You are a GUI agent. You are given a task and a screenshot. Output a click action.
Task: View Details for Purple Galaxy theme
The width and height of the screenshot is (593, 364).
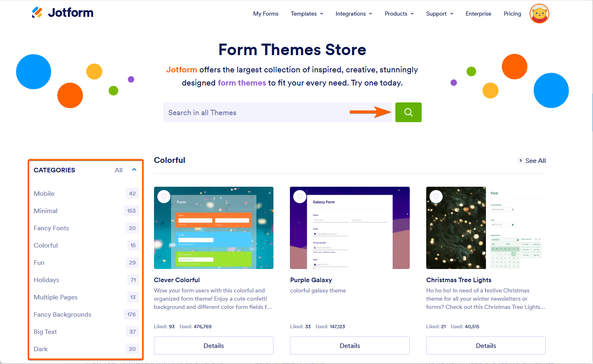[350, 345]
